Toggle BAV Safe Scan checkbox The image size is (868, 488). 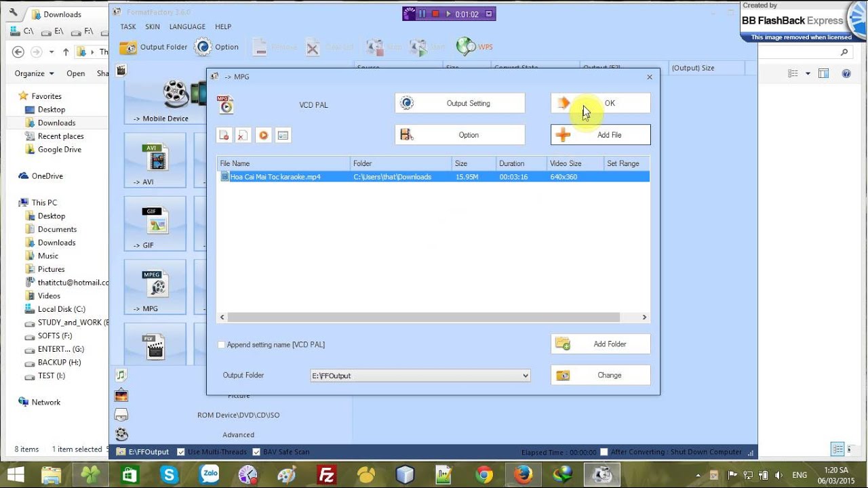pos(256,452)
